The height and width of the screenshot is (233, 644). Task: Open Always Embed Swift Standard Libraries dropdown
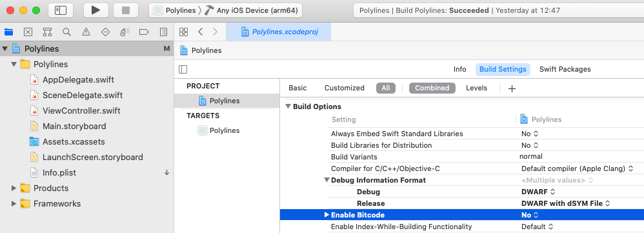[530, 134]
